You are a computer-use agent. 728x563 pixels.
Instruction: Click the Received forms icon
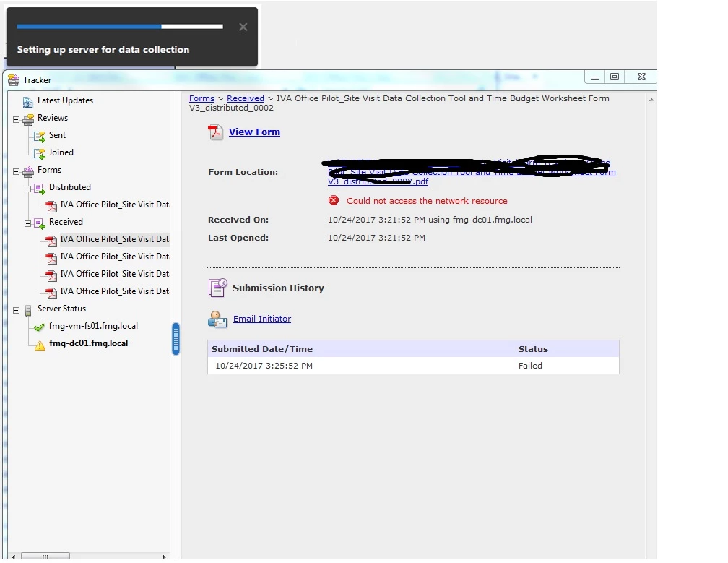[x=40, y=223]
